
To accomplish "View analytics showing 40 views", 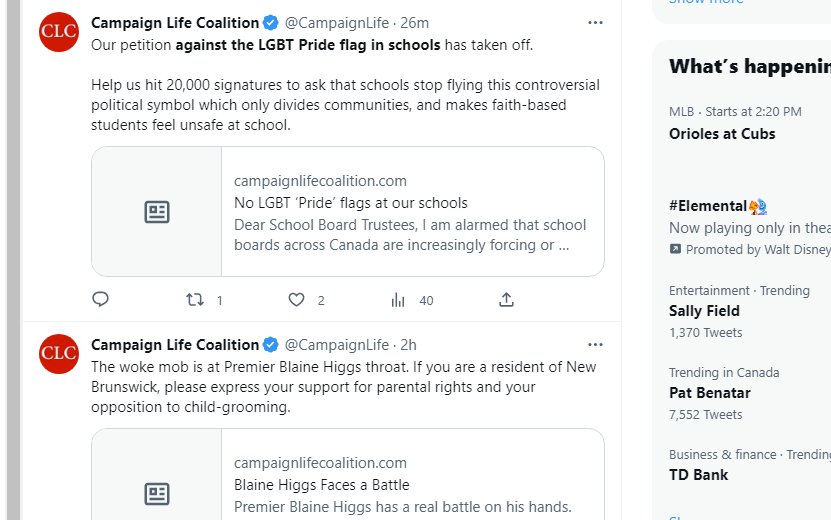I will tap(398, 300).
